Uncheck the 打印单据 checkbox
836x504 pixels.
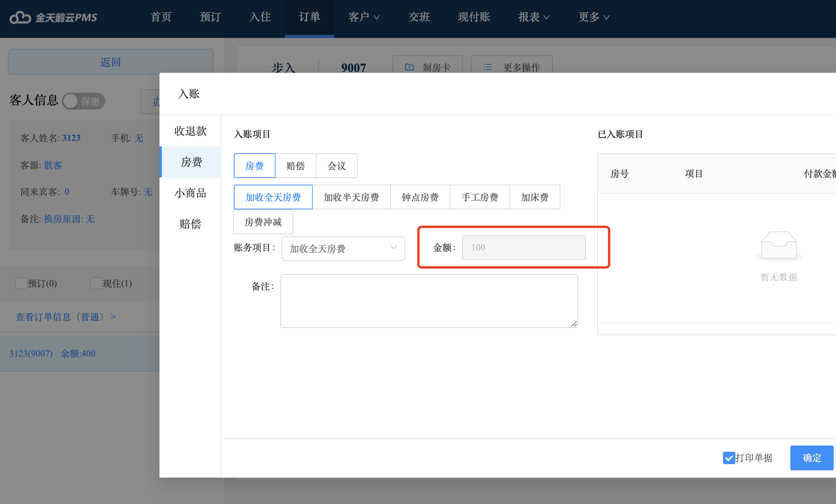pyautogui.click(x=729, y=458)
